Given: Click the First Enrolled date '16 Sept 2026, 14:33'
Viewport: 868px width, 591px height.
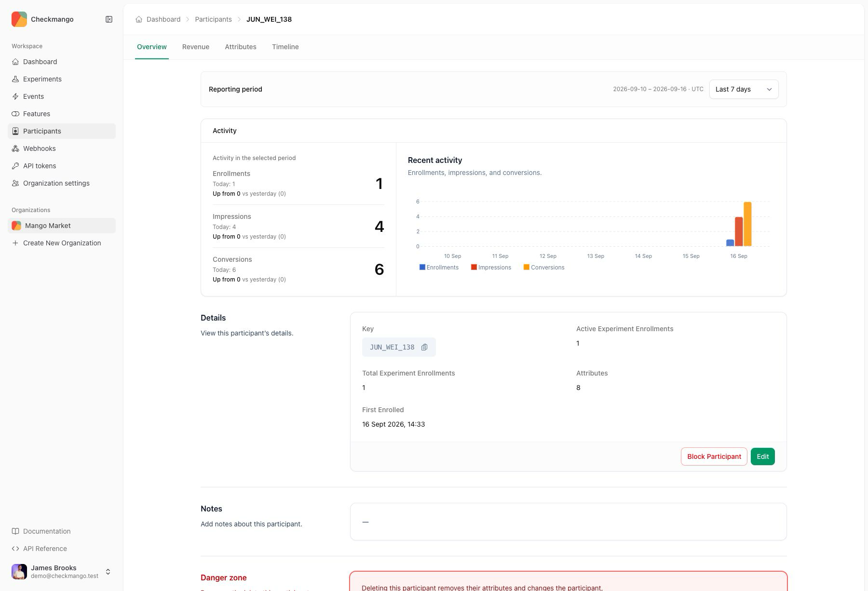Looking at the screenshot, I should (393, 424).
